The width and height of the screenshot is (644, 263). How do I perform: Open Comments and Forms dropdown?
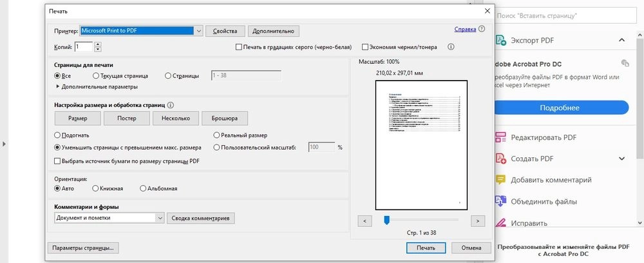160,219
